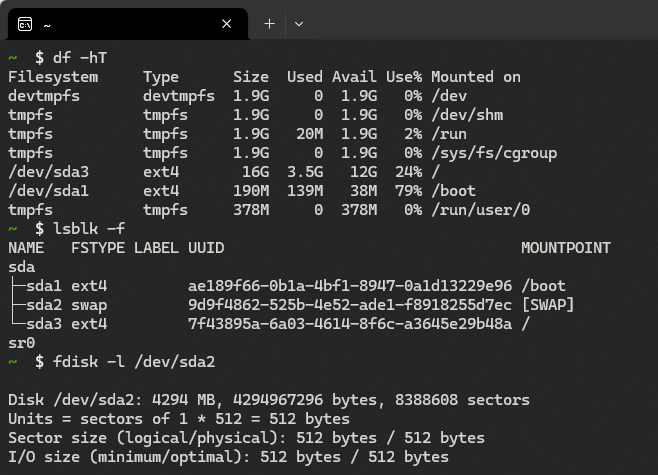The height and width of the screenshot is (475, 658).
Task: Click the sda2 swap tree entry
Action: (x=43, y=305)
